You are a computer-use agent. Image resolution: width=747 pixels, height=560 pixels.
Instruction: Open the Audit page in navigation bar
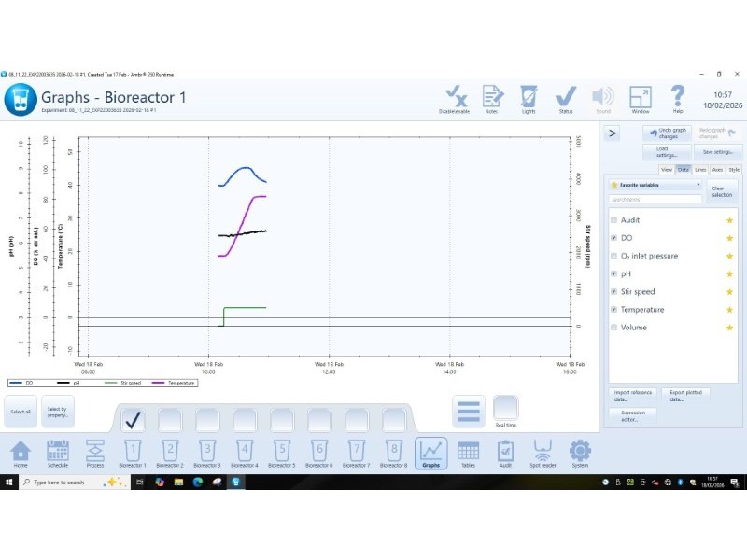505,453
